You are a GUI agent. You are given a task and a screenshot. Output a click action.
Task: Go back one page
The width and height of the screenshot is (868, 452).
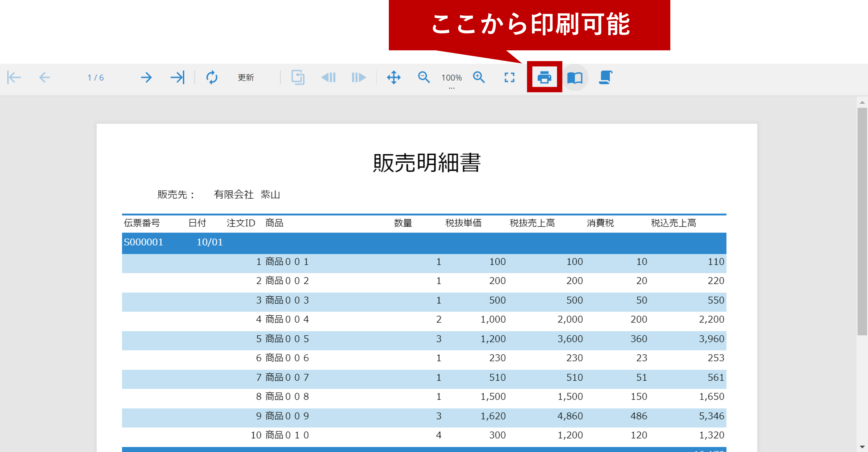(x=44, y=77)
